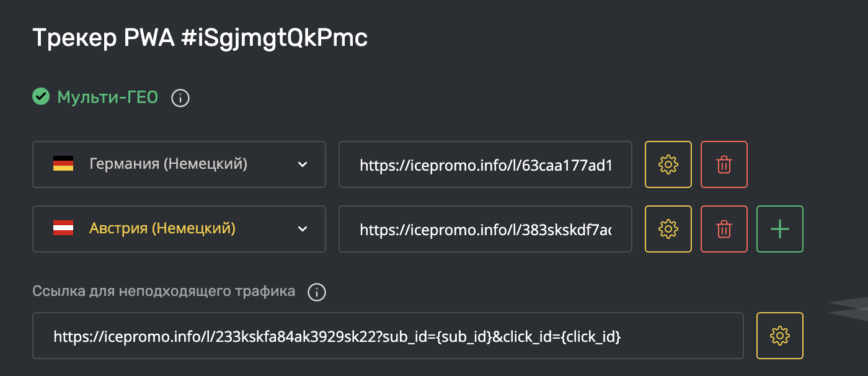Click the German flag icon
Viewport: 868px width, 376px height.
63,164
